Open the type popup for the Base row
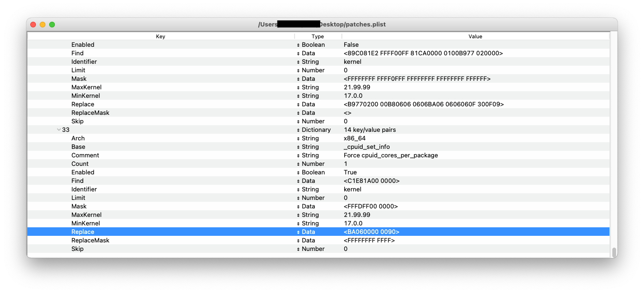The height and width of the screenshot is (293, 644). (x=298, y=147)
